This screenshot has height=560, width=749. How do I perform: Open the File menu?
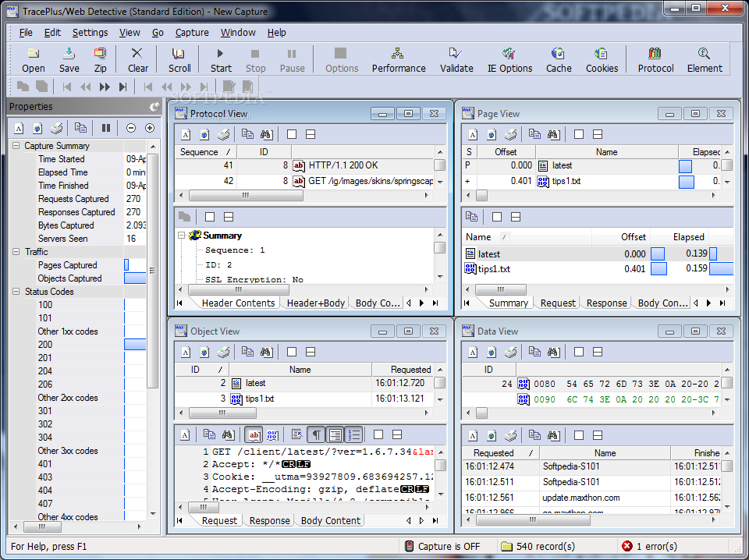(x=26, y=33)
